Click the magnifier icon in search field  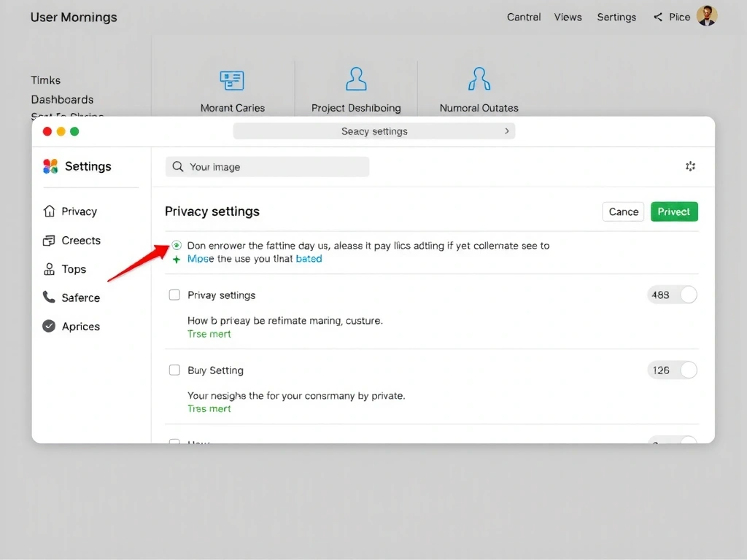177,167
